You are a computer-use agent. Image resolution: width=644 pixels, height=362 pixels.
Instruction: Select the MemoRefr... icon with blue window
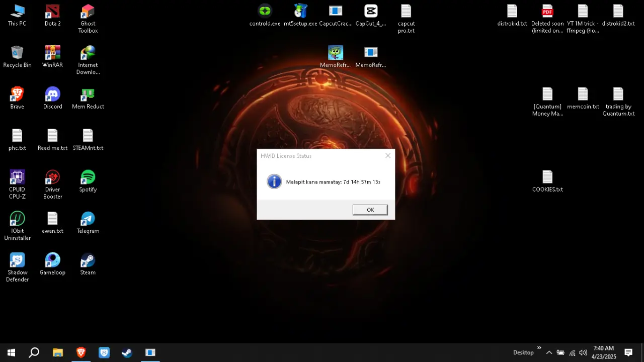coord(371,57)
